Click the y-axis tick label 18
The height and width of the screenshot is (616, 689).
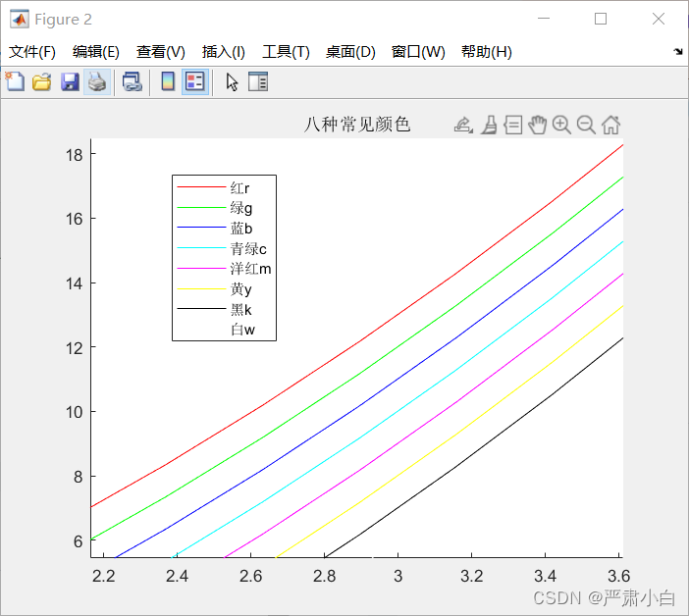(75, 155)
